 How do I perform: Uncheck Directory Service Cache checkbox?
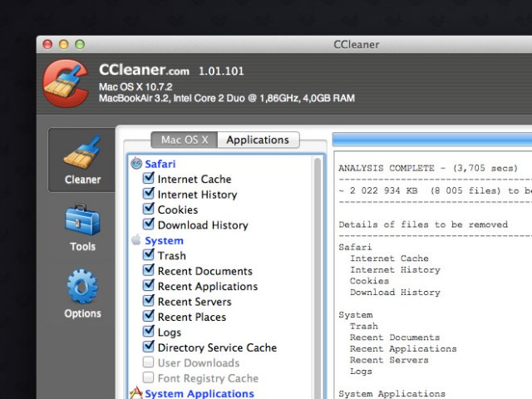click(x=148, y=347)
